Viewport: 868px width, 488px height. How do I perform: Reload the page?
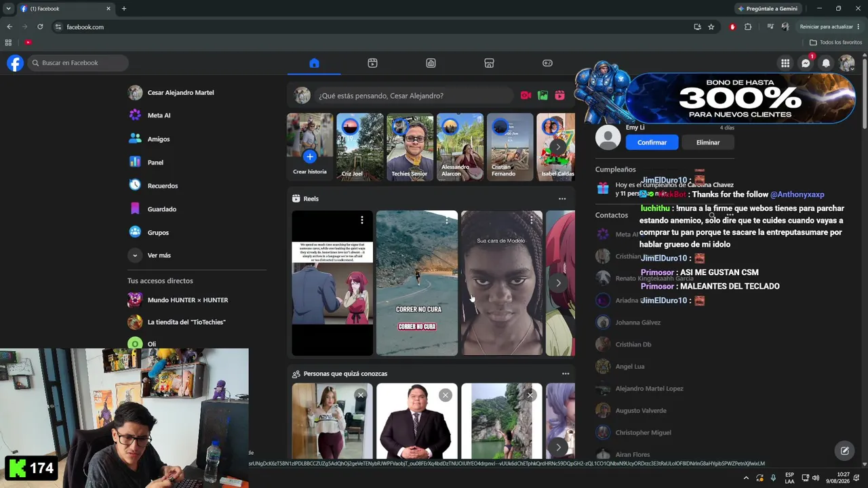tap(40, 27)
